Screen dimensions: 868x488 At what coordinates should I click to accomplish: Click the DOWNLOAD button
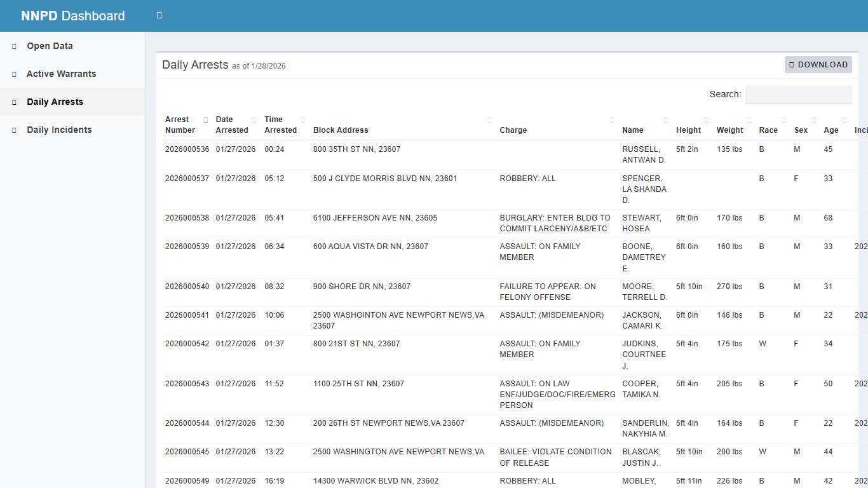pyautogui.click(x=818, y=64)
